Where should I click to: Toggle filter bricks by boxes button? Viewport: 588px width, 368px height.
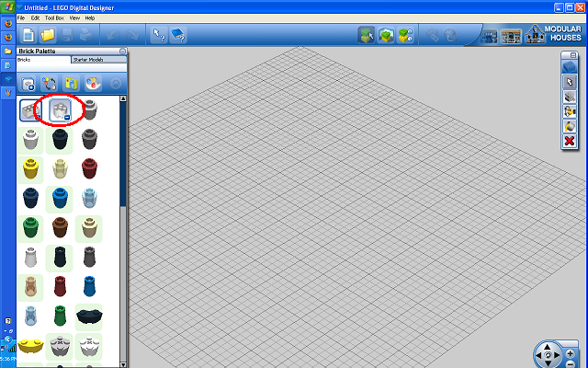click(71, 84)
